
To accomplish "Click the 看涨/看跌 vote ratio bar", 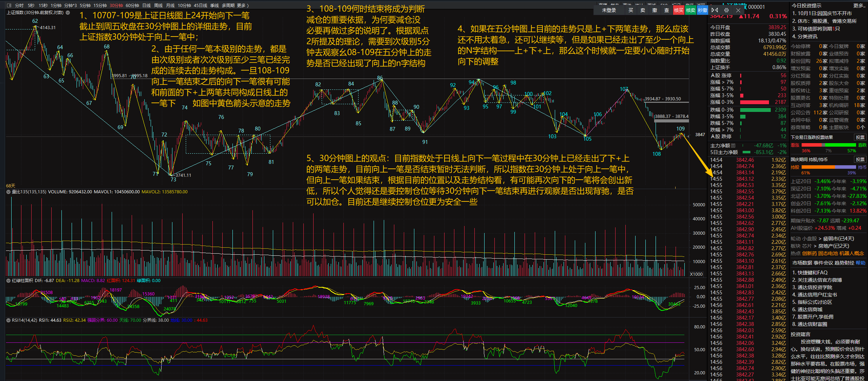I will [829, 145].
